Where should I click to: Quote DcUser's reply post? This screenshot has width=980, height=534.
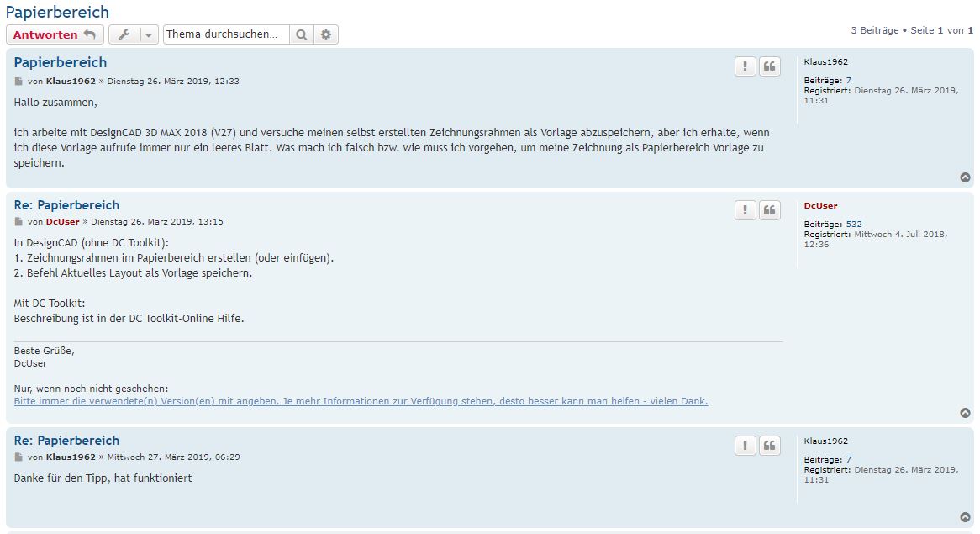[769, 210]
